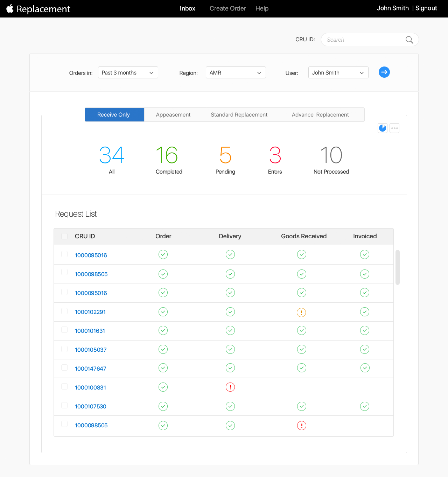
Task: Switch to the Appeasement tab
Action: point(173,114)
